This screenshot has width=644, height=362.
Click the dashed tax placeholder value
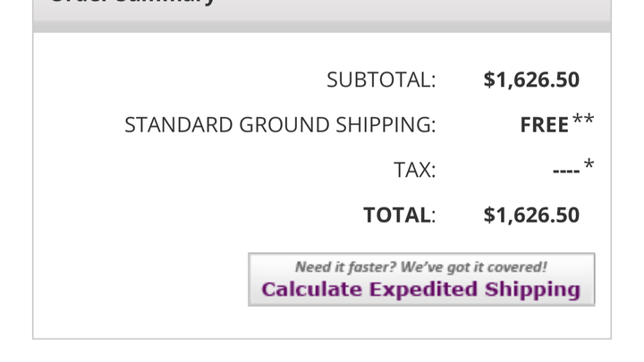(x=566, y=171)
